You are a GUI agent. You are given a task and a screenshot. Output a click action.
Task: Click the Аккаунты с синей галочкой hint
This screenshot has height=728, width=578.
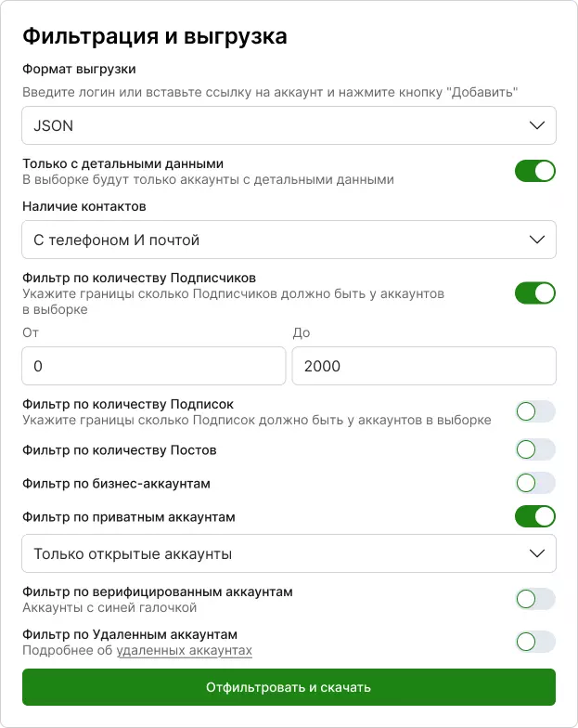(109, 607)
